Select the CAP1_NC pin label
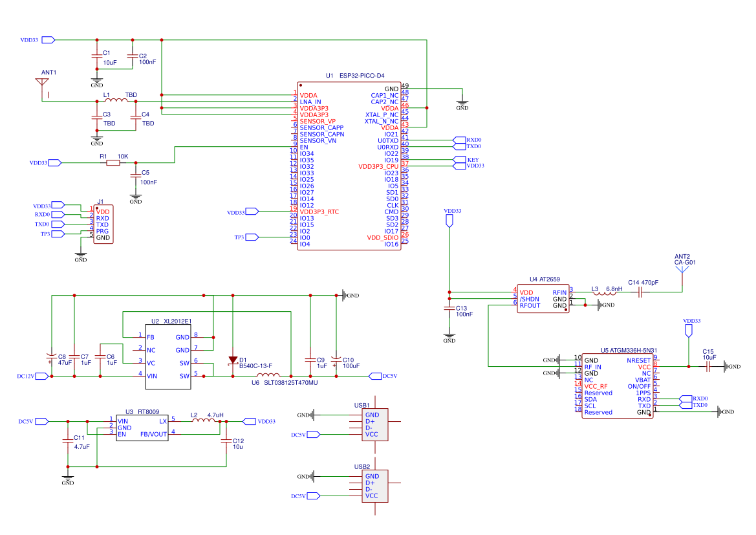The height and width of the screenshot is (535, 756). coord(385,96)
